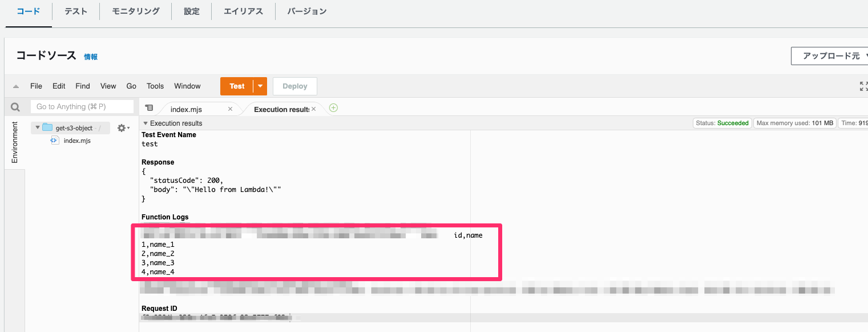The height and width of the screenshot is (332, 868).
Task: Select the get-s3-object folder
Action: pyautogui.click(x=71, y=128)
